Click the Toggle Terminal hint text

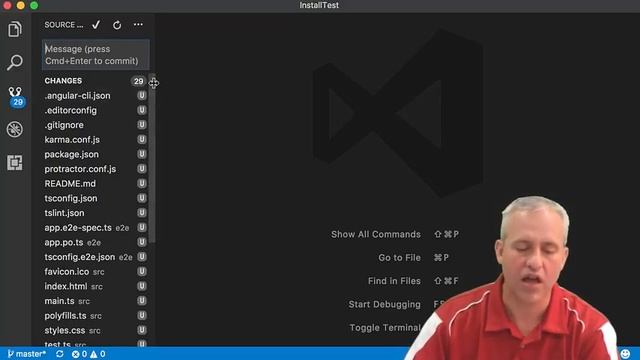[x=385, y=327]
